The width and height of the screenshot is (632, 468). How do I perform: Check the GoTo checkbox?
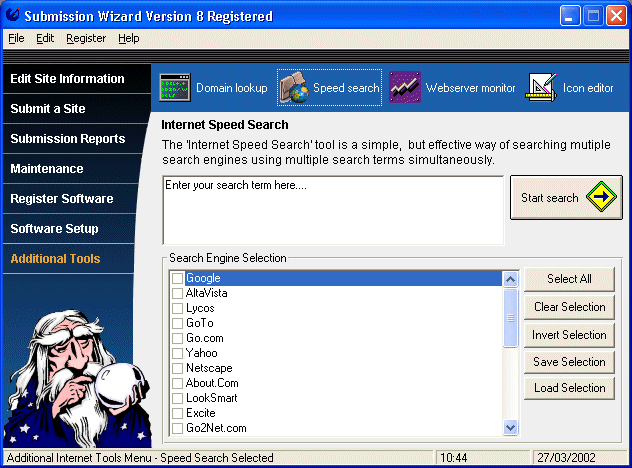tap(177, 323)
